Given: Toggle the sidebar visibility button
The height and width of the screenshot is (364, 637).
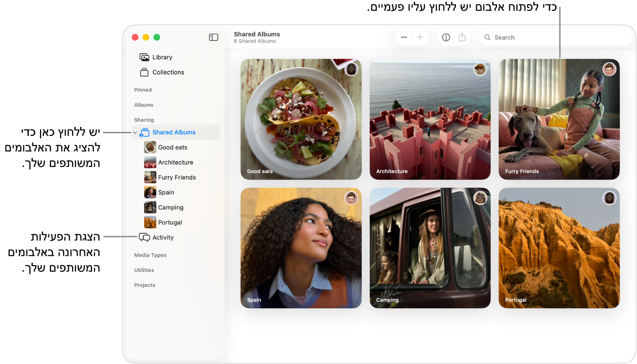Looking at the screenshot, I should [213, 37].
